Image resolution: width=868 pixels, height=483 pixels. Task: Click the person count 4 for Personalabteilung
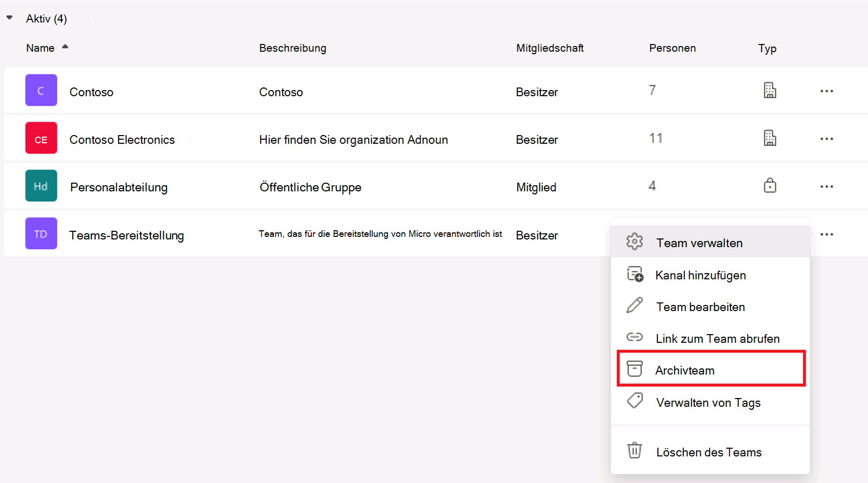[x=652, y=186]
